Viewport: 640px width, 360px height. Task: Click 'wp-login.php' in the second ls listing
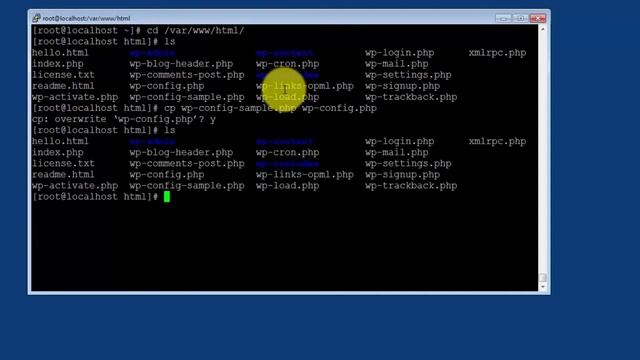coord(400,141)
